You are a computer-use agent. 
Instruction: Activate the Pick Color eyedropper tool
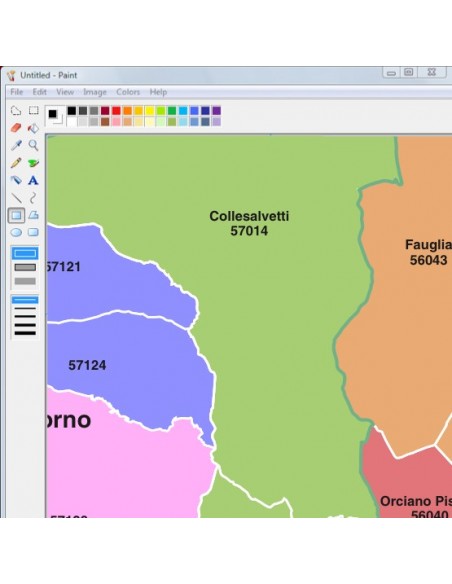click(x=16, y=145)
